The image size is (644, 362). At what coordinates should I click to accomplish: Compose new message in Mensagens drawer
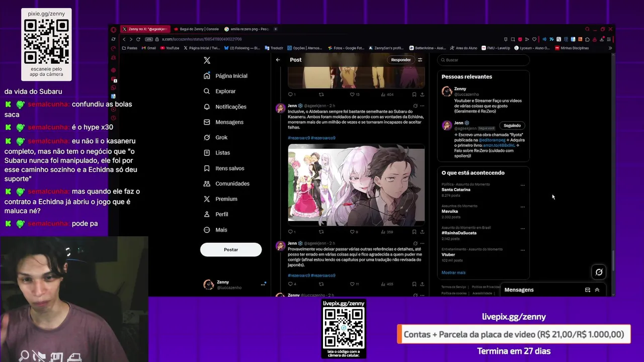click(x=587, y=290)
